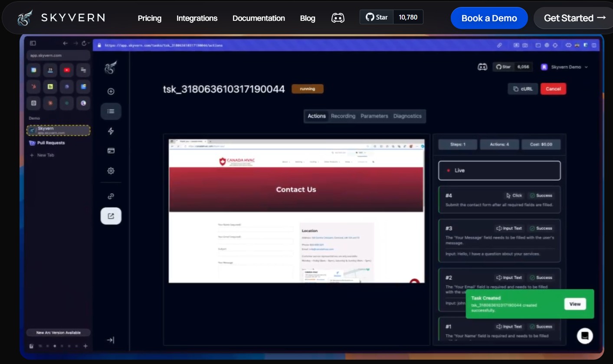
Task: Click View on Task Created toast
Action: [x=575, y=304]
